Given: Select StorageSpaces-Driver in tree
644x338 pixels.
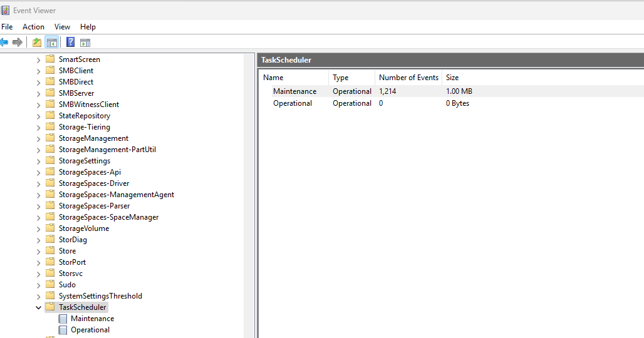Looking at the screenshot, I should coord(93,183).
